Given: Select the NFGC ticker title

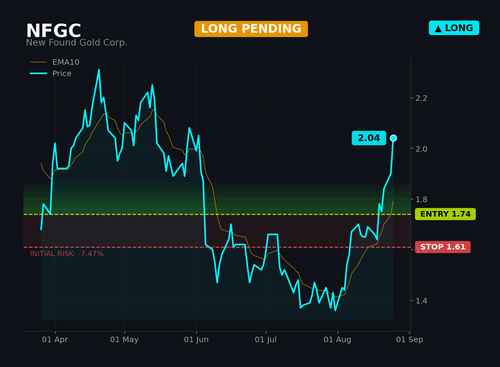Looking at the screenshot, I should (54, 31).
